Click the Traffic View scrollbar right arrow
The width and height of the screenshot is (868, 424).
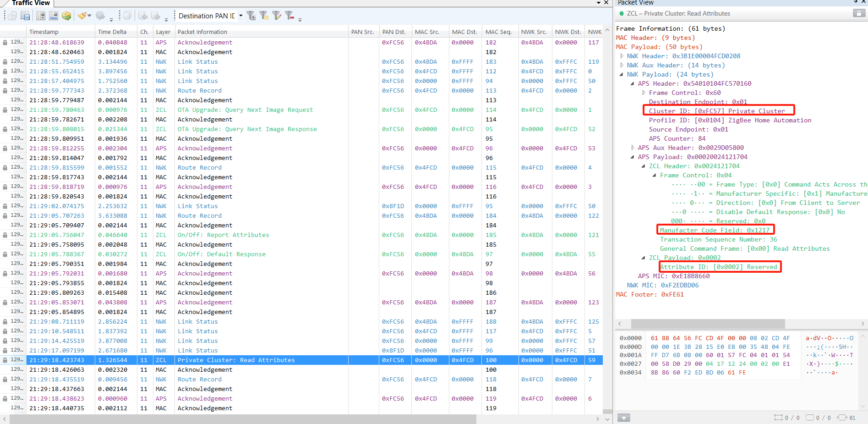pyautogui.click(x=597, y=419)
